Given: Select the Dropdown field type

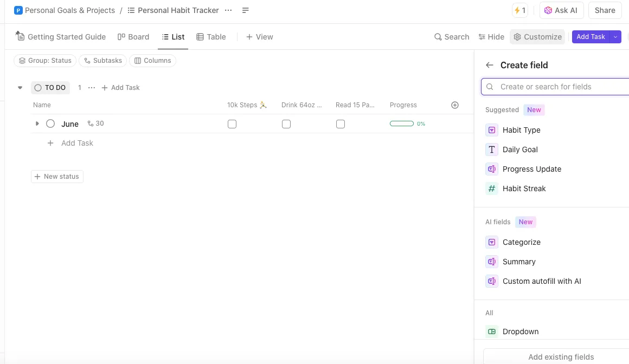Looking at the screenshot, I should [521, 331].
